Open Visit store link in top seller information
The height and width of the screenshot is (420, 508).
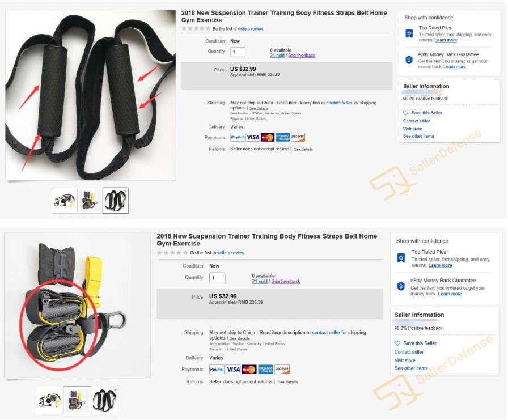pyautogui.click(x=412, y=129)
